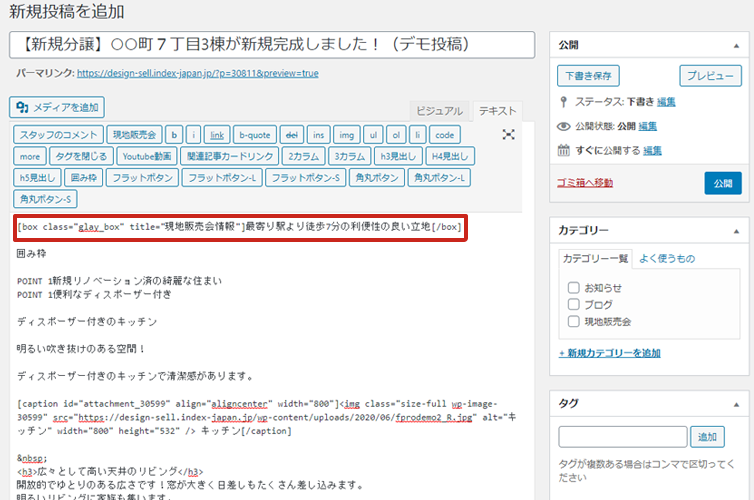The image size is (754, 500).
Task: Click the blue 公開 publish button
Action: [x=723, y=183]
